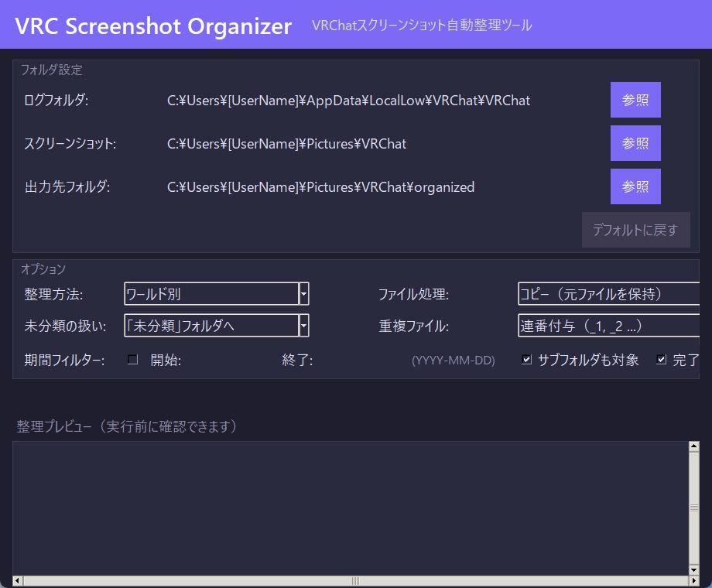
Task: Toggle the 完了 checkbox on the right
Action: [662, 358]
